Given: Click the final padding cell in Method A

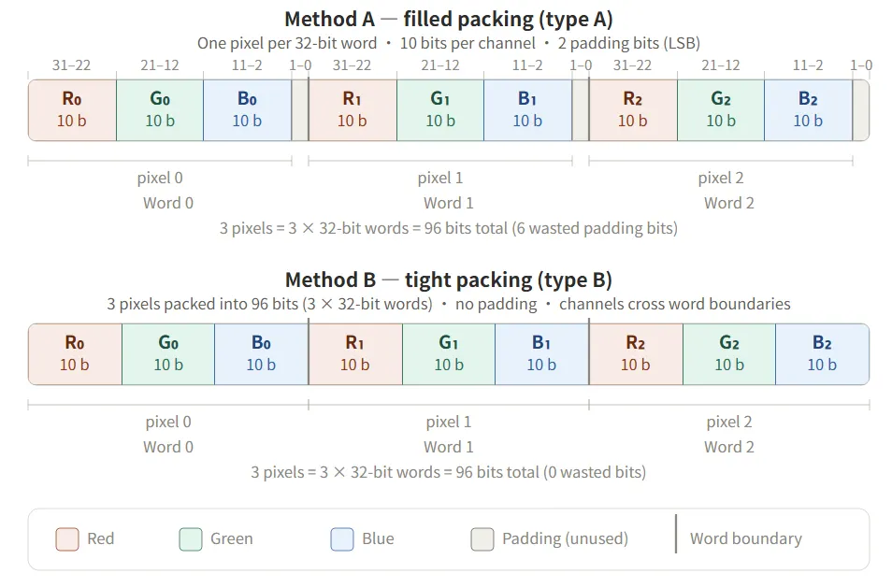Looking at the screenshot, I should [x=861, y=109].
